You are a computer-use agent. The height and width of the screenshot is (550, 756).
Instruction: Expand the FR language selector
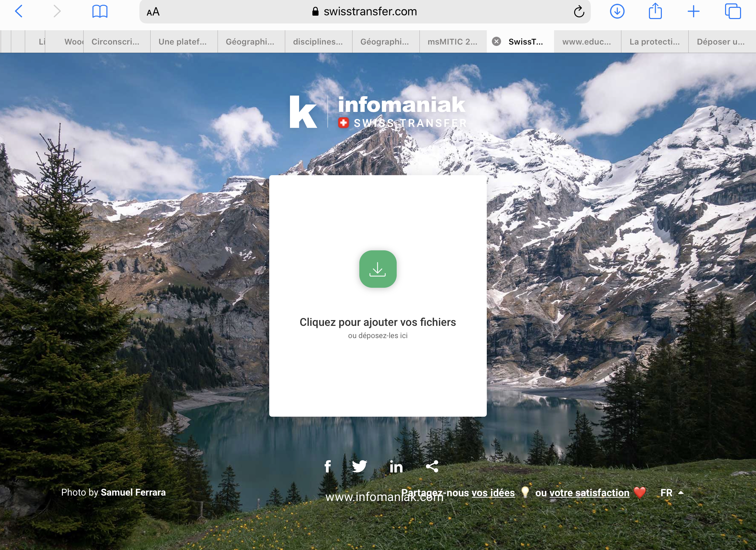671,493
